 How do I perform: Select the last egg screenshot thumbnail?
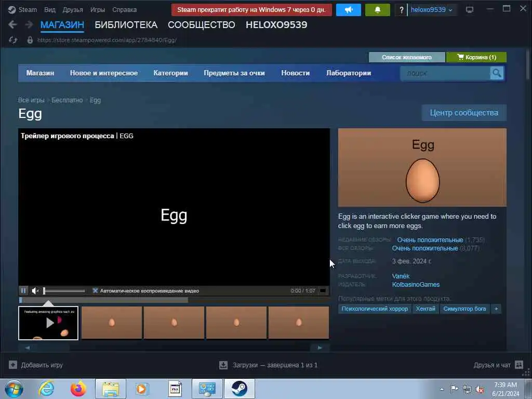click(x=299, y=323)
